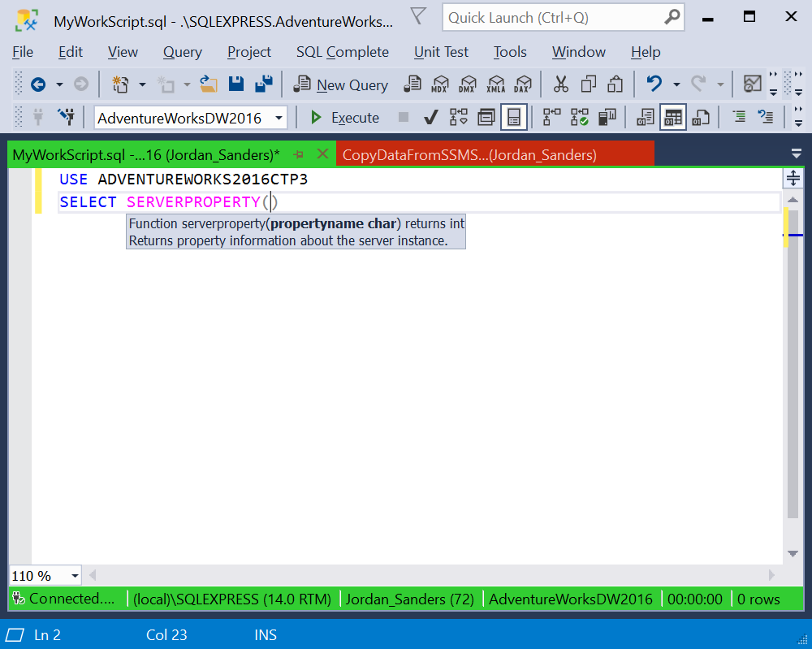Click the Change Connection icon

tap(67, 117)
